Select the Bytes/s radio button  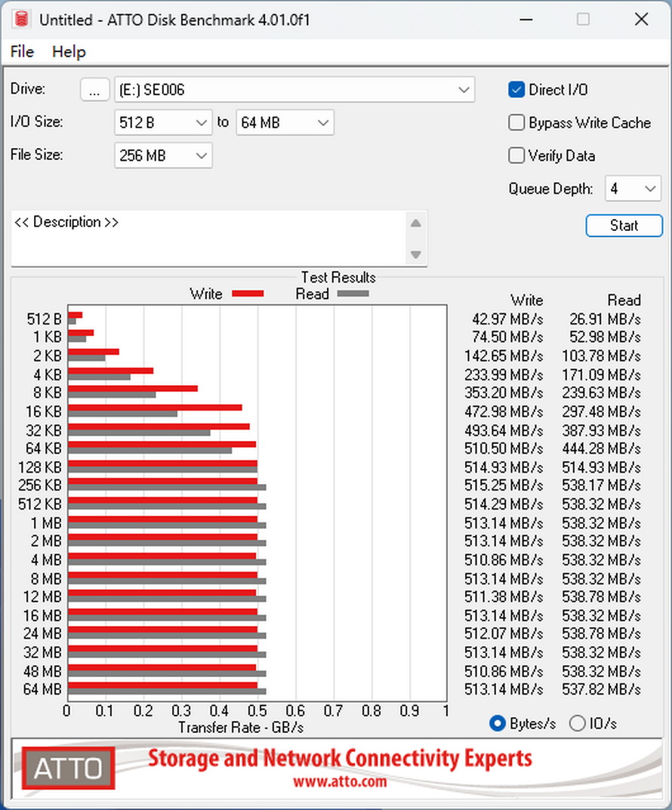pos(498,723)
